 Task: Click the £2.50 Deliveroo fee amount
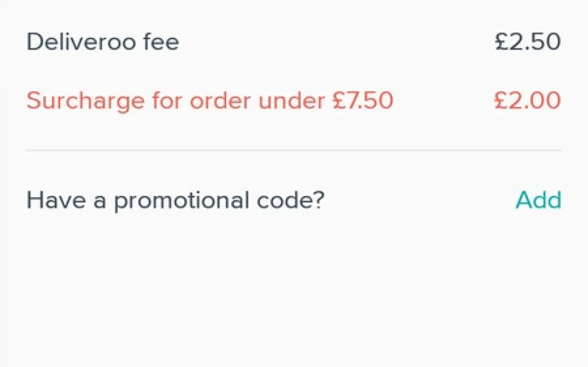point(527,42)
